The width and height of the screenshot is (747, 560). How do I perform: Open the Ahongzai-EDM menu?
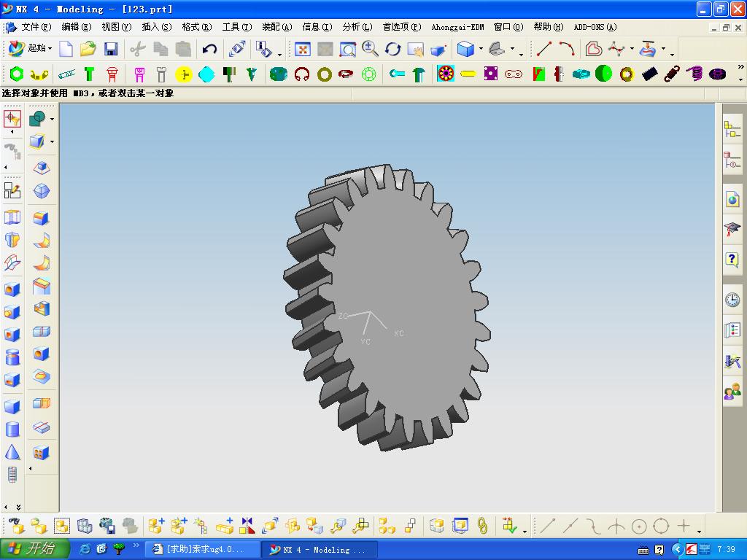coord(457,27)
